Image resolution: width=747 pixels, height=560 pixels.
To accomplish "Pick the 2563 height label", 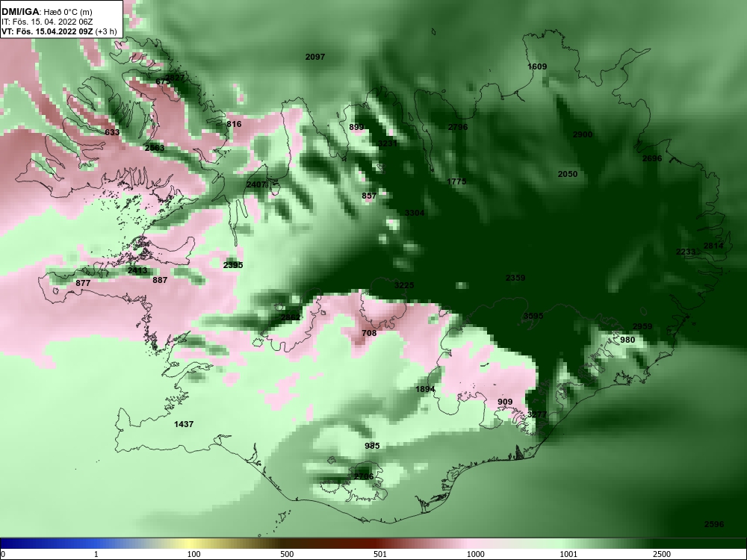I will pyautogui.click(x=155, y=148).
